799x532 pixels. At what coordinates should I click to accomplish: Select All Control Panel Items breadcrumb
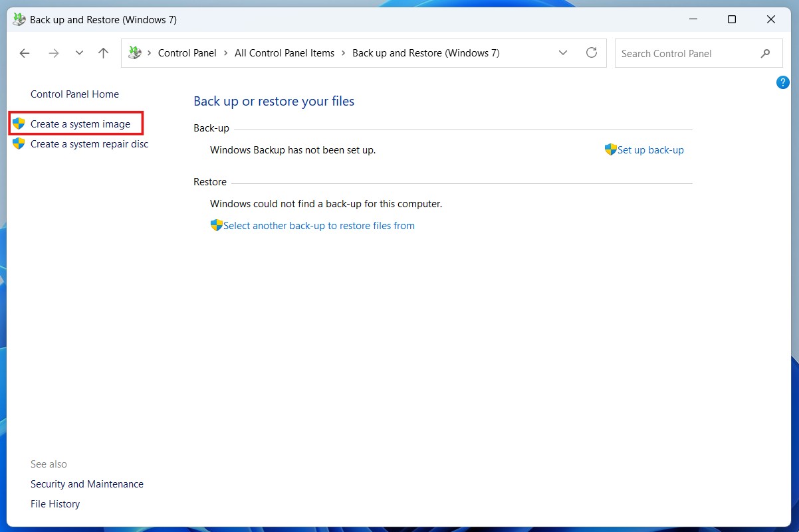click(x=285, y=53)
